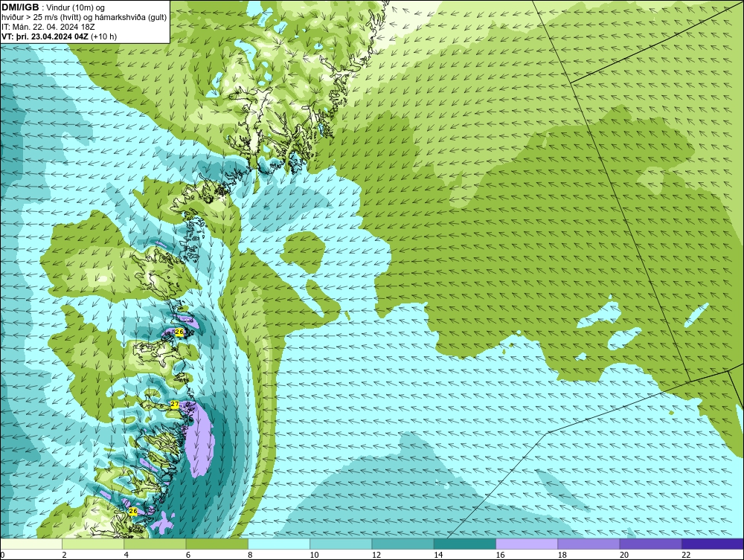Click the legend tick label 18
The width and height of the screenshot is (744, 560).
click(x=562, y=556)
